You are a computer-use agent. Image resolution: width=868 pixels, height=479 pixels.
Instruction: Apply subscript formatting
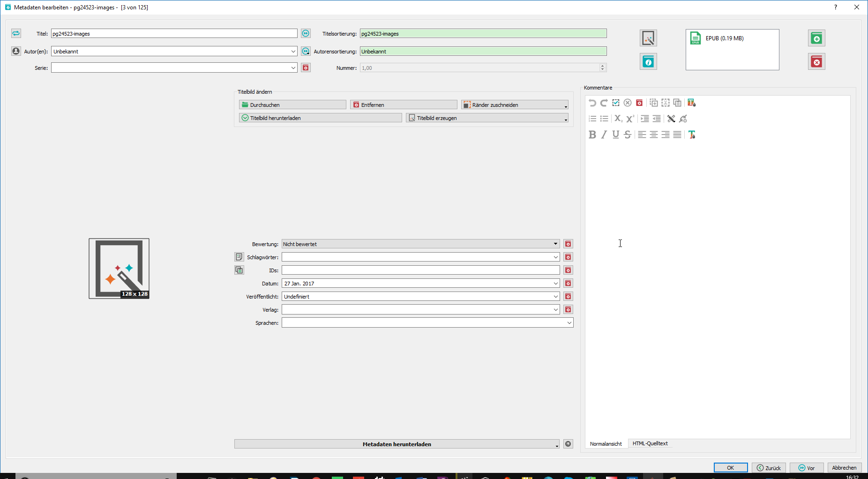coord(619,119)
